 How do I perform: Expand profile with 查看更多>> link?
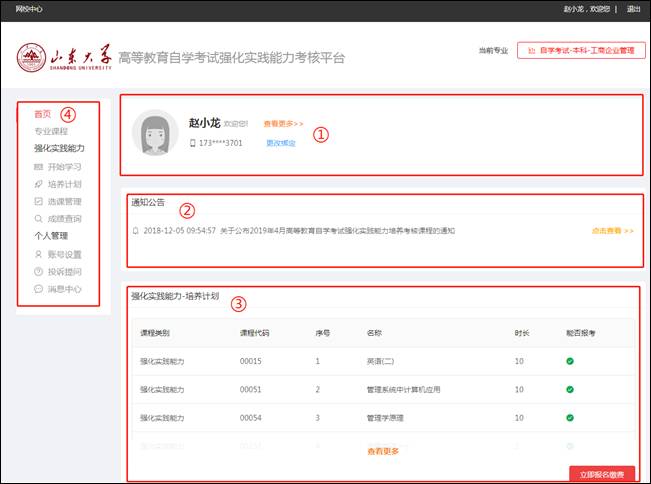coord(283,124)
